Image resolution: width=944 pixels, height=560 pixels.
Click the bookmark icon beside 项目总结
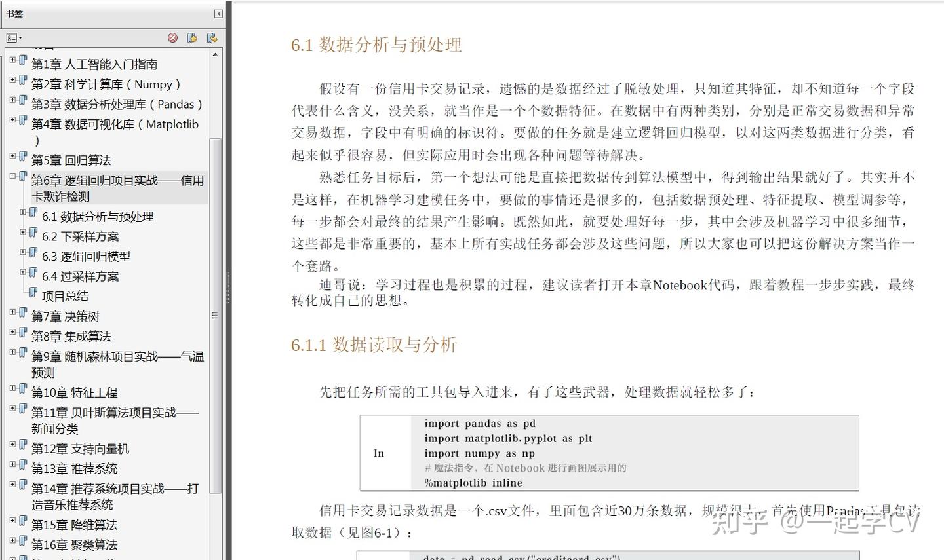pyautogui.click(x=33, y=292)
